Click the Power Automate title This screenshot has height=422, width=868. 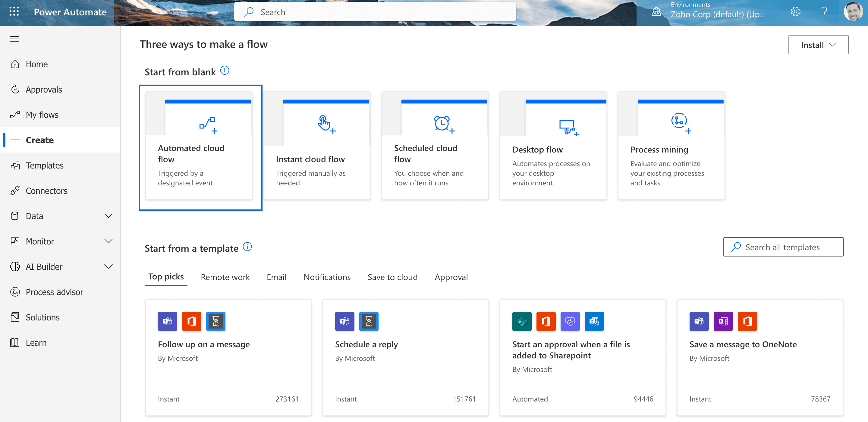(70, 12)
